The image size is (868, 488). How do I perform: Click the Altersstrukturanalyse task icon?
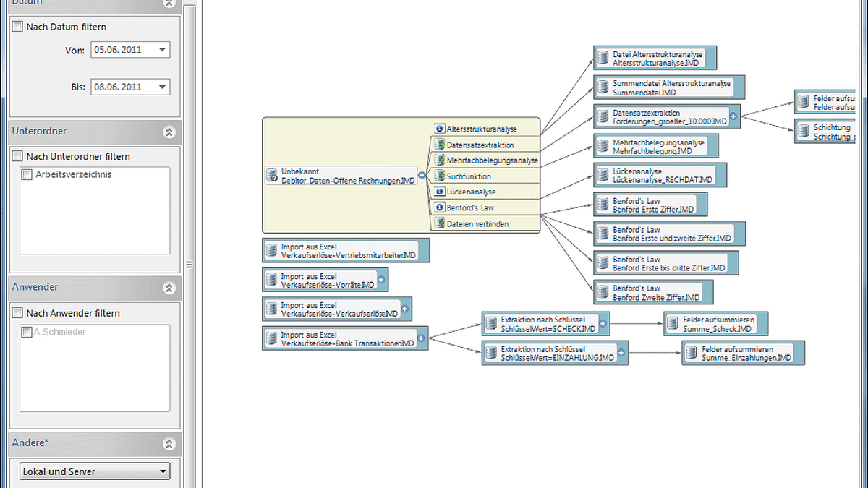coord(439,129)
